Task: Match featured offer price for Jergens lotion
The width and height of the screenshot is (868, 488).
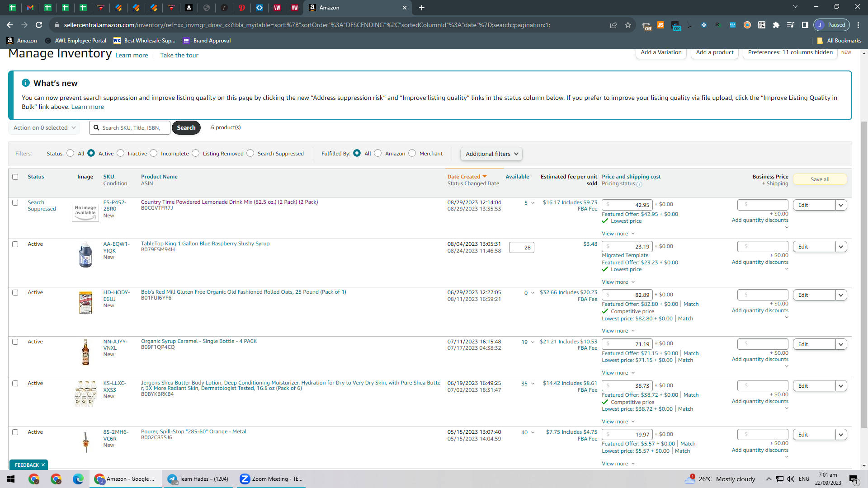Action: 691,395
